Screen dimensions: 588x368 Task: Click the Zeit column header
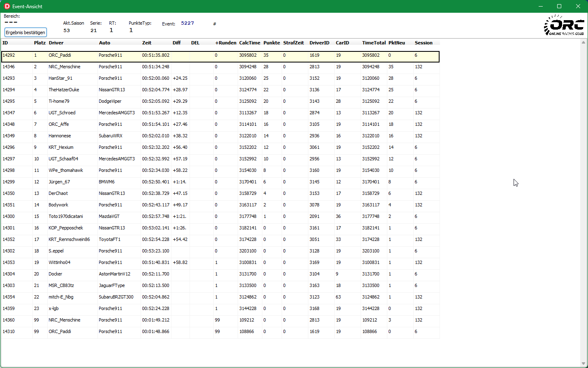(147, 43)
